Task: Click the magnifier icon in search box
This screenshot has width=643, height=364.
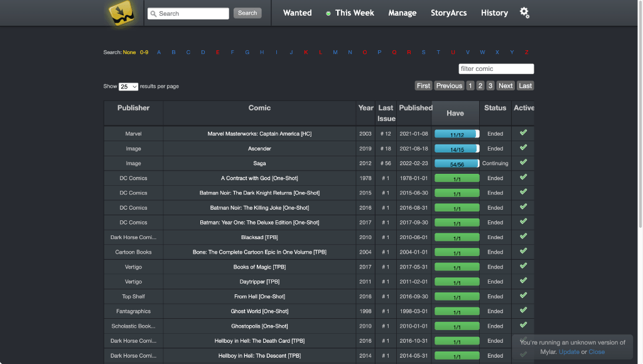Action: click(153, 13)
